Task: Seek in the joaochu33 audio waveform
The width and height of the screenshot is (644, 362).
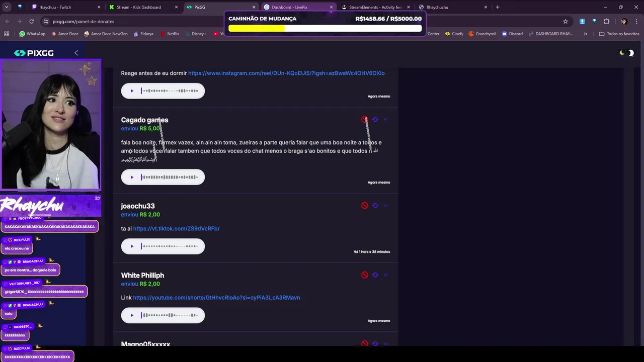Action: (170, 246)
